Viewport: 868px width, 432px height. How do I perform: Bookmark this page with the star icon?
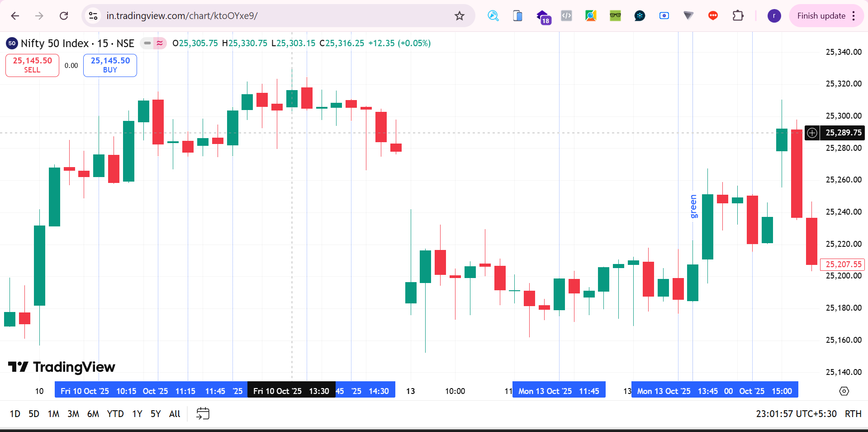point(459,16)
